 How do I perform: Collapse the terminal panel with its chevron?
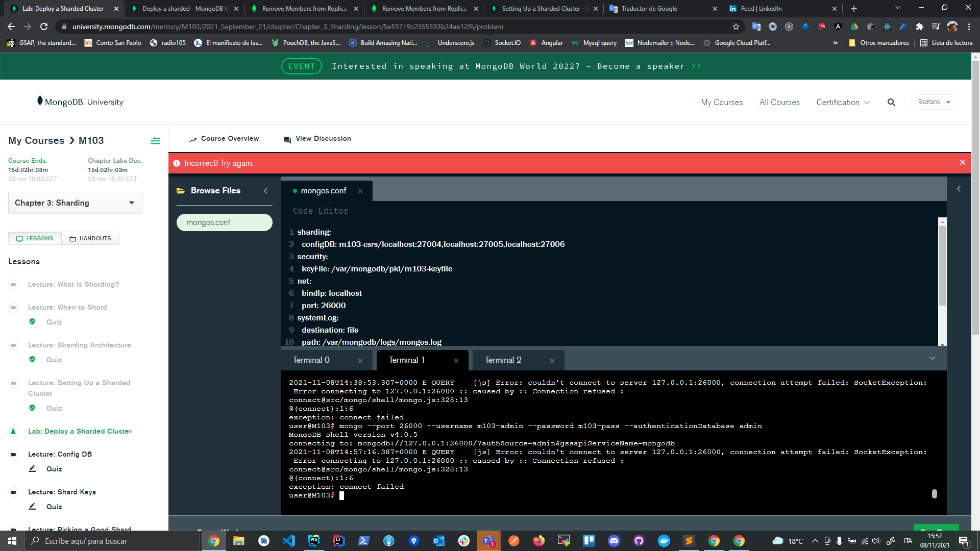(932, 358)
